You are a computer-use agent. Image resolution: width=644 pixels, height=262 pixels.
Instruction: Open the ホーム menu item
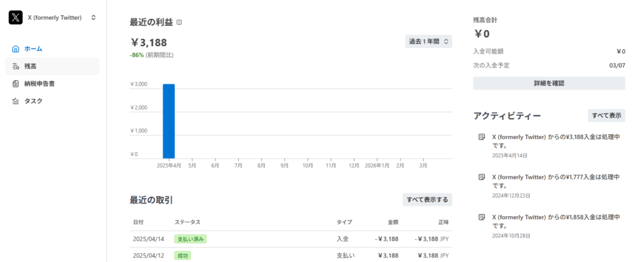point(33,48)
